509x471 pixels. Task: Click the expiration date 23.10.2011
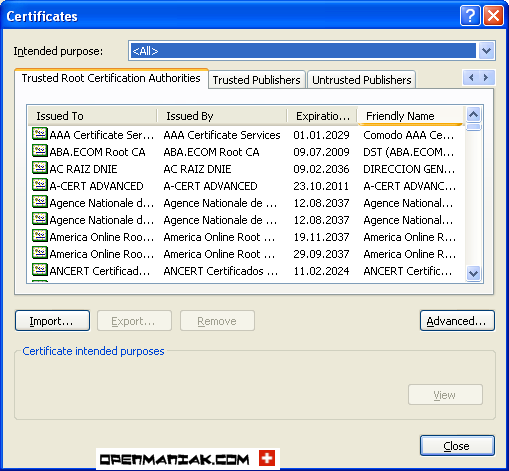pos(321,186)
